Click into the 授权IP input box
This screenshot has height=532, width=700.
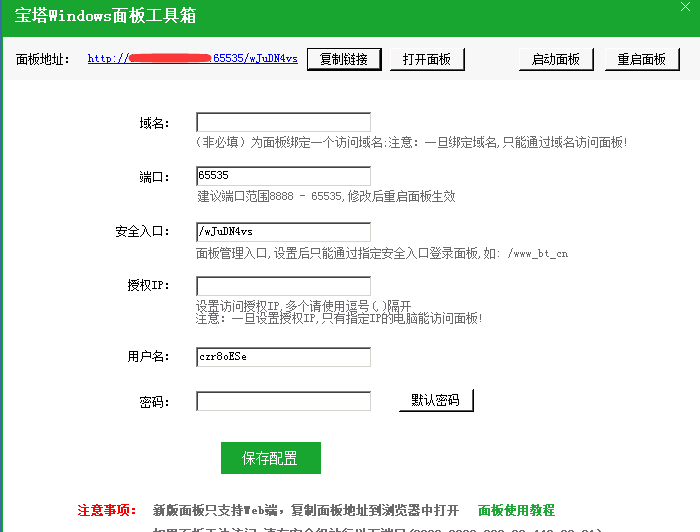[x=283, y=286]
